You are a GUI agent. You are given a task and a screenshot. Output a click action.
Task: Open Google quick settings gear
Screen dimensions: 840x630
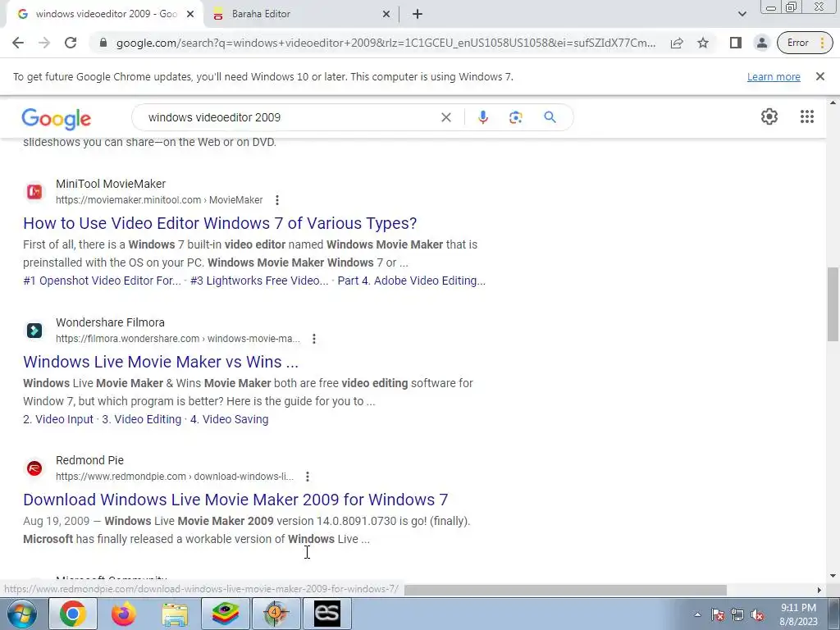coord(769,116)
